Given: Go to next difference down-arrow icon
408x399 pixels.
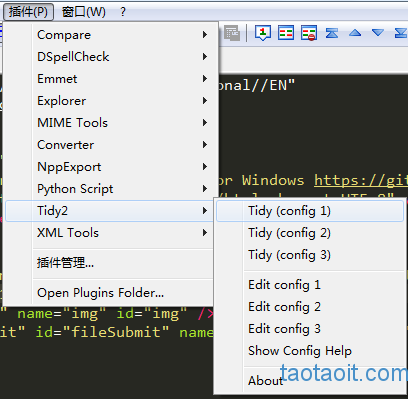Looking at the screenshot, I should [378, 33].
